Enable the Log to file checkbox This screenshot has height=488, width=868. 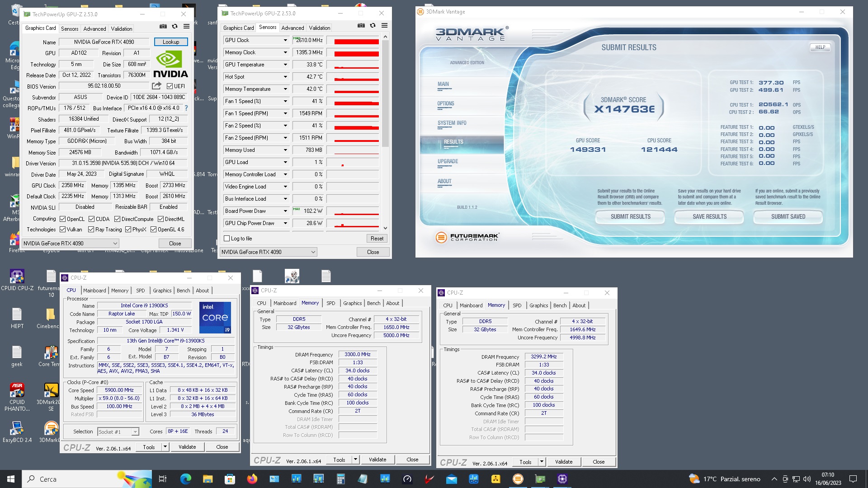coord(227,239)
